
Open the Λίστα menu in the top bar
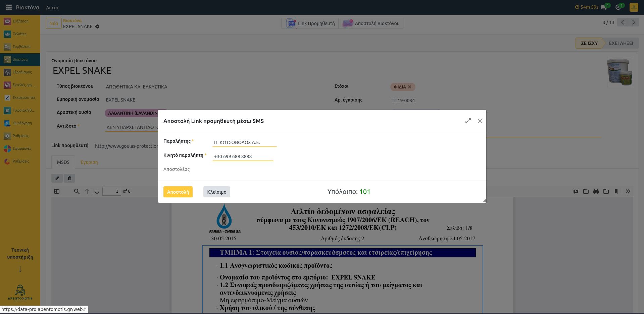[x=52, y=7]
